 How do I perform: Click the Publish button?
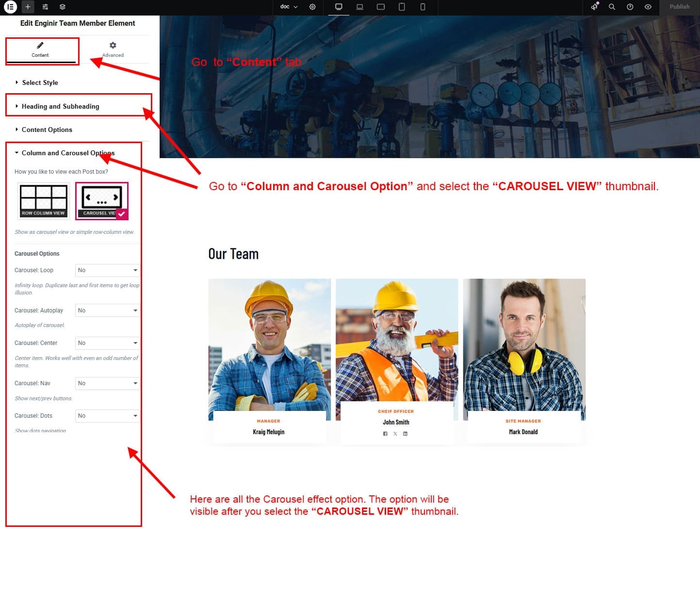(679, 7)
